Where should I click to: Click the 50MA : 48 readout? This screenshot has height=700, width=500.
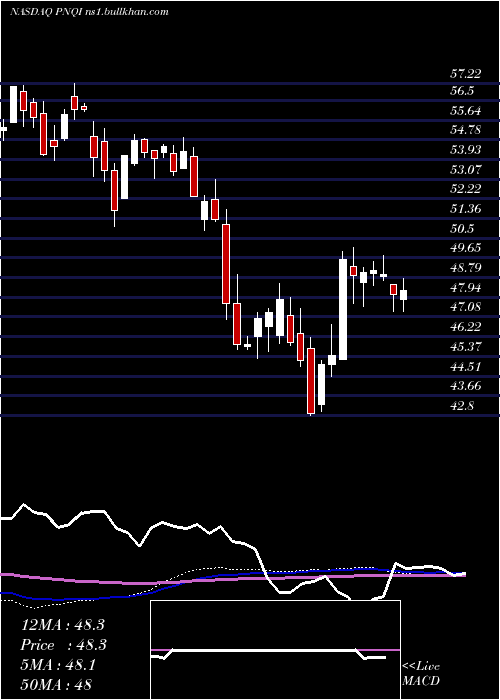click(x=56, y=684)
